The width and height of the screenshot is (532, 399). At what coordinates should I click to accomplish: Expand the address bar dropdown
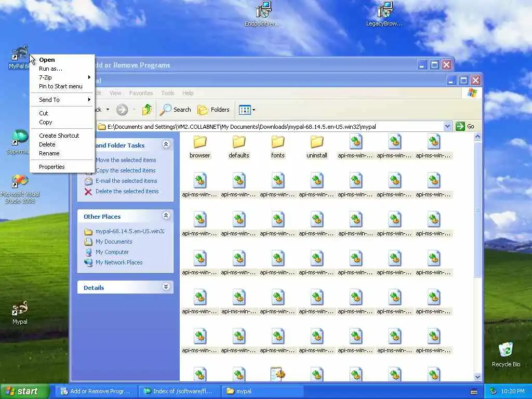(x=447, y=126)
